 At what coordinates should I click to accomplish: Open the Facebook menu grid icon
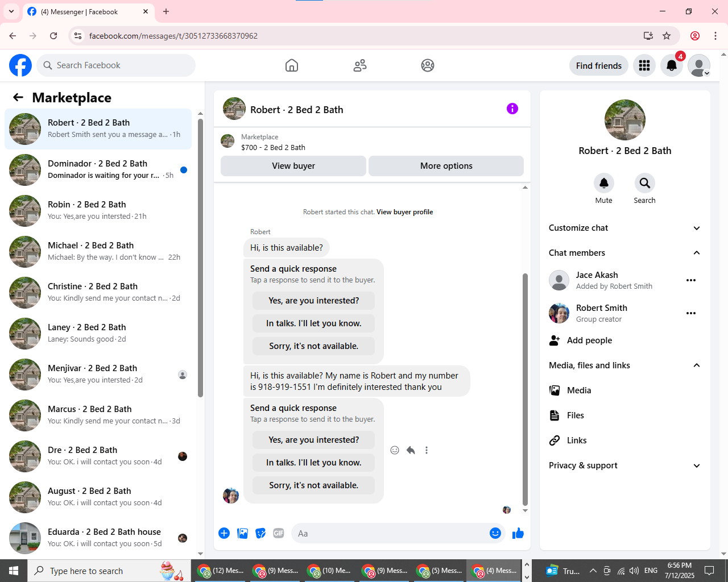644,65
